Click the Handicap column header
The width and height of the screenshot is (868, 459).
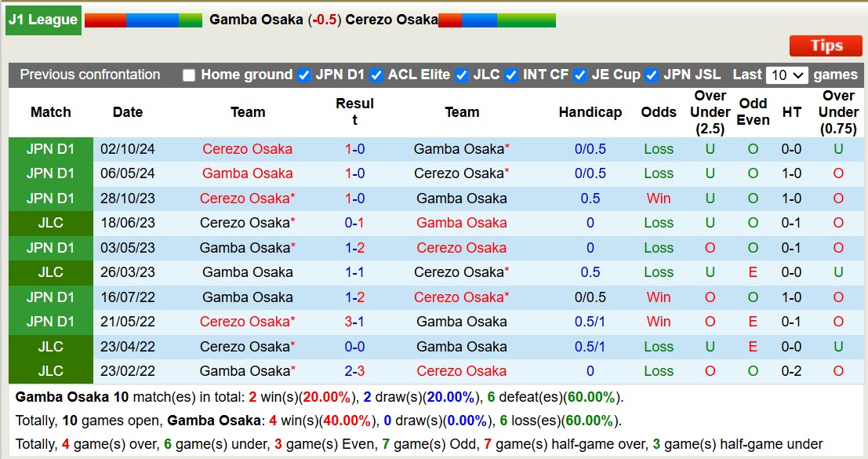[x=590, y=111]
